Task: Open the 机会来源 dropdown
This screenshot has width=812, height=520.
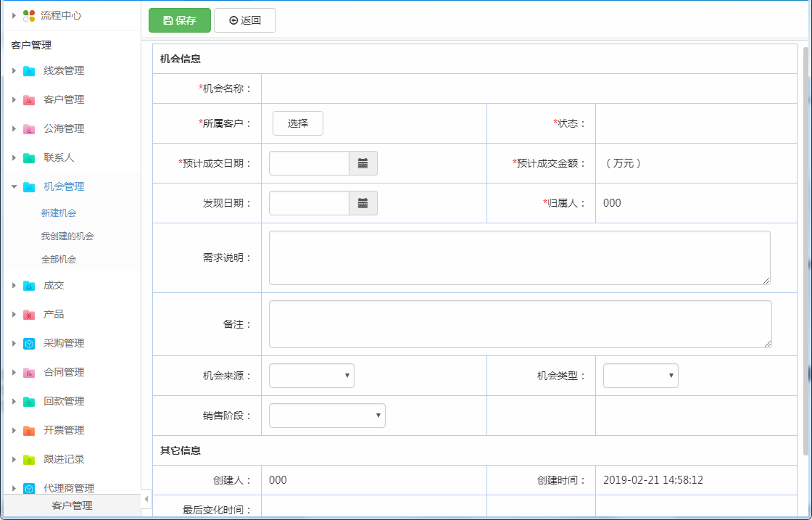Action: tap(311, 376)
